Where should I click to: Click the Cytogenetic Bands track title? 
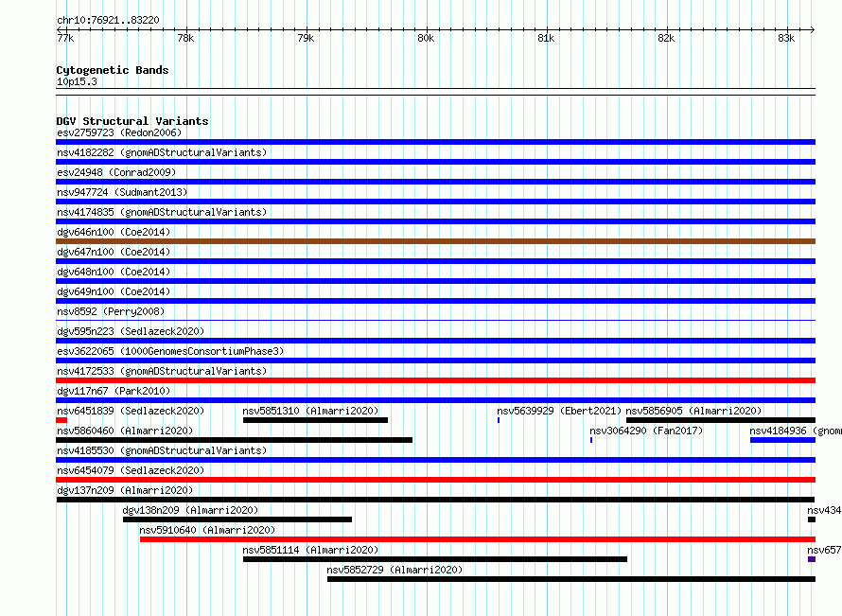click(x=113, y=70)
